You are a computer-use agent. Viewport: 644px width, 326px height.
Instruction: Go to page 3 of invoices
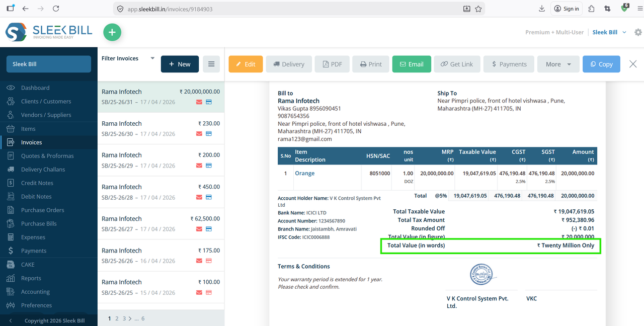tap(124, 318)
